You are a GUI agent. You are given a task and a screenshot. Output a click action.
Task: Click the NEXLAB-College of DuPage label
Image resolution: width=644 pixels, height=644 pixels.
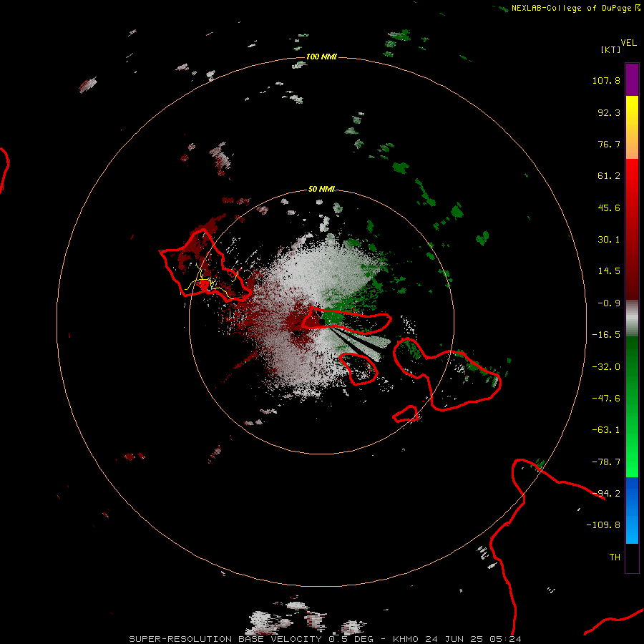pyautogui.click(x=571, y=8)
